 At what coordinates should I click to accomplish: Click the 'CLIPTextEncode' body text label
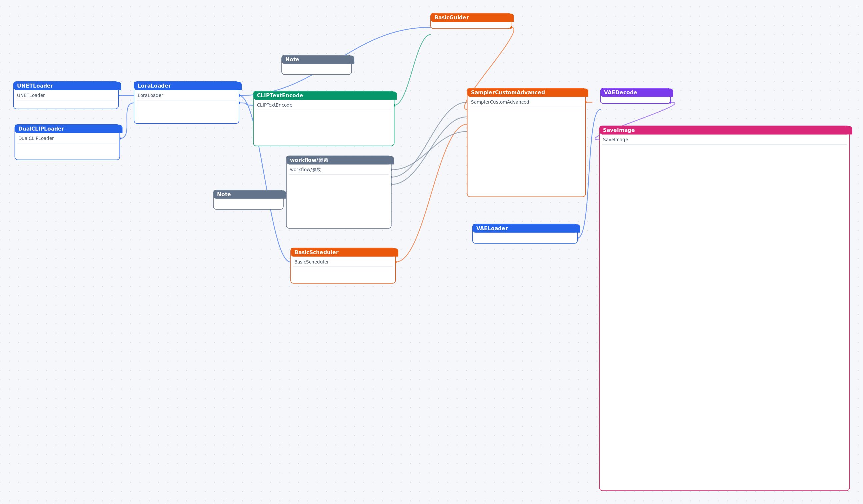(274, 105)
